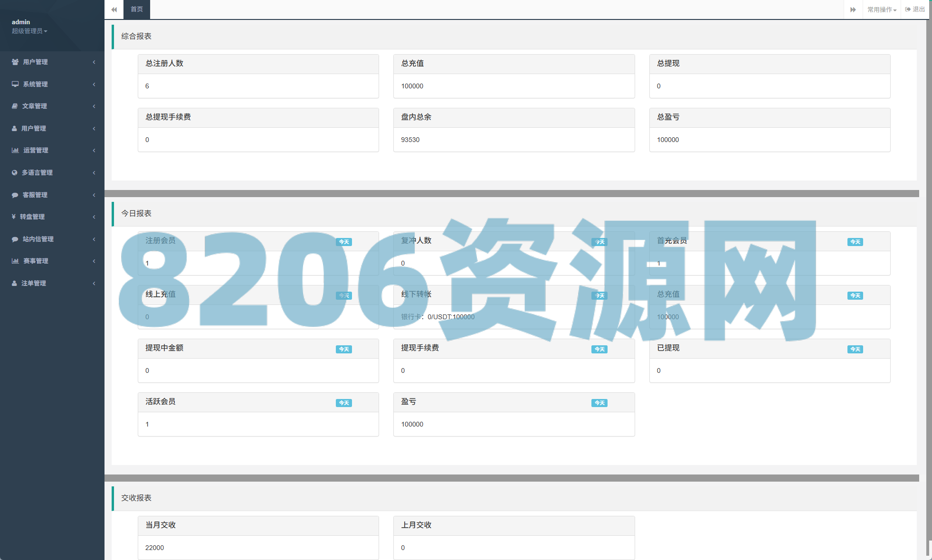Click the 银行卡 0/USDT 100000 text
The image size is (932, 560).
[438, 317]
